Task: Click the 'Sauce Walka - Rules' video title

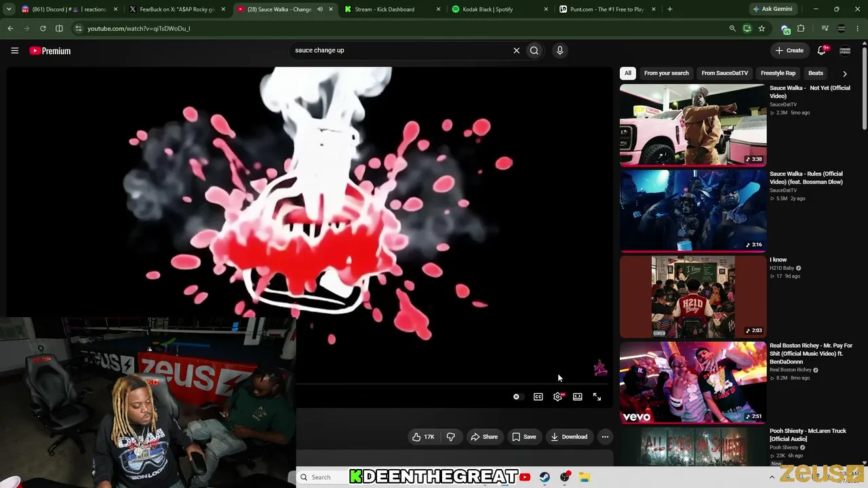Action: point(806,178)
